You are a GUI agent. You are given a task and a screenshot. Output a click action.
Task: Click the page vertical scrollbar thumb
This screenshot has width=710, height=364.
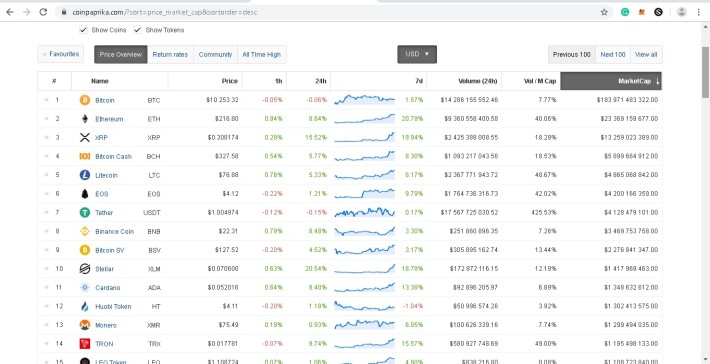[705, 72]
